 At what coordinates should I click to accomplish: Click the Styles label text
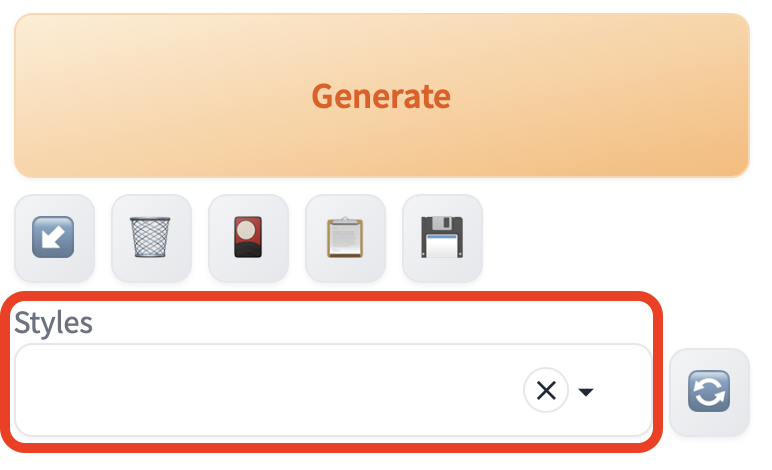(53, 323)
